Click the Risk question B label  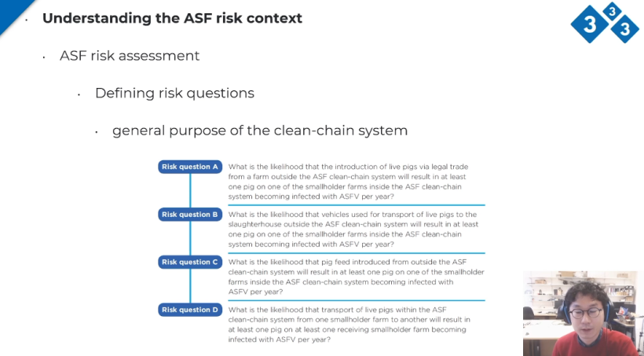(190, 215)
